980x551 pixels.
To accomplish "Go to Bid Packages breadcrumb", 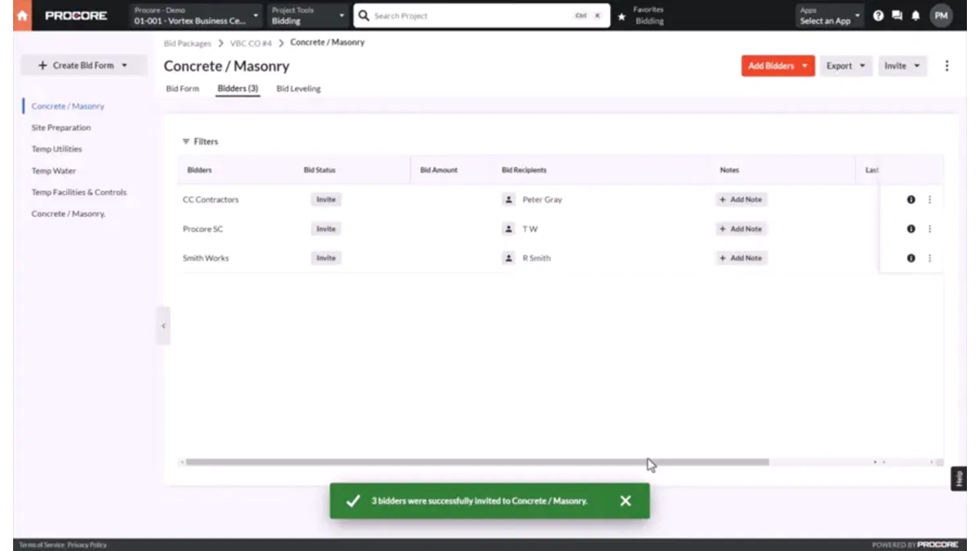I will pyautogui.click(x=188, y=43).
